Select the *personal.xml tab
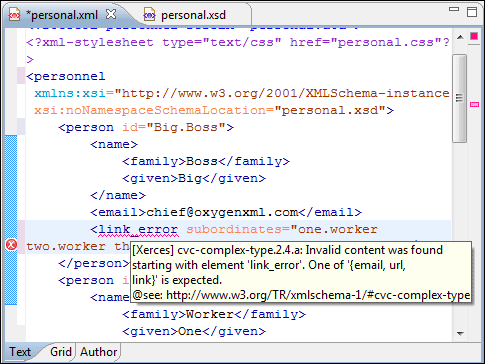The width and height of the screenshot is (485, 364). tap(62, 15)
